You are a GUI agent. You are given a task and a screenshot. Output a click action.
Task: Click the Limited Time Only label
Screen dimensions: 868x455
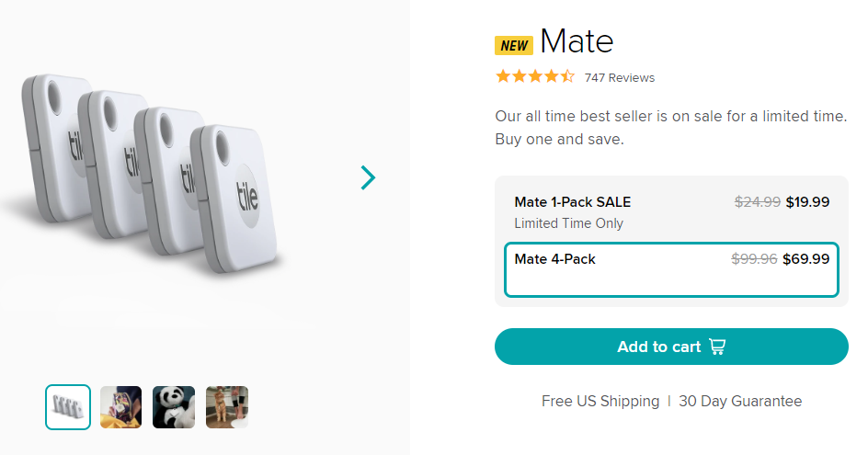[568, 223]
